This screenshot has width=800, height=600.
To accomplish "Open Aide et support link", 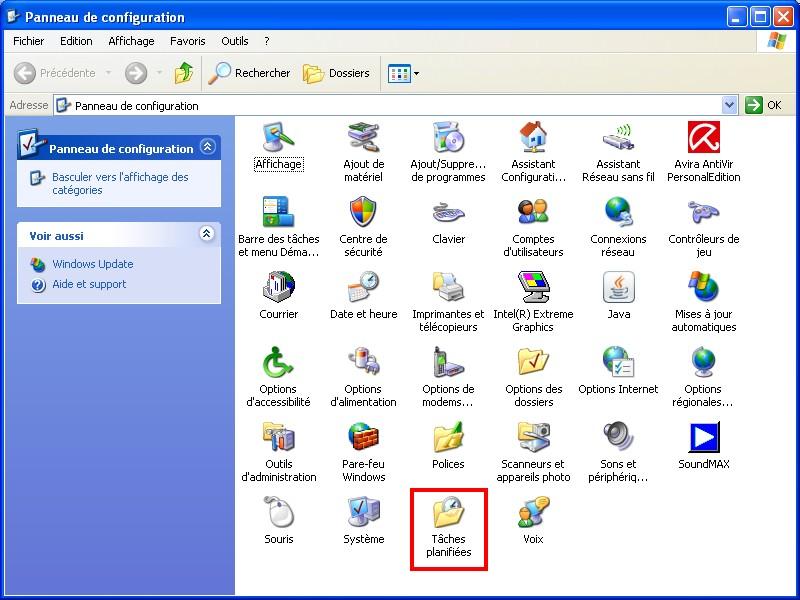I will click(x=89, y=284).
